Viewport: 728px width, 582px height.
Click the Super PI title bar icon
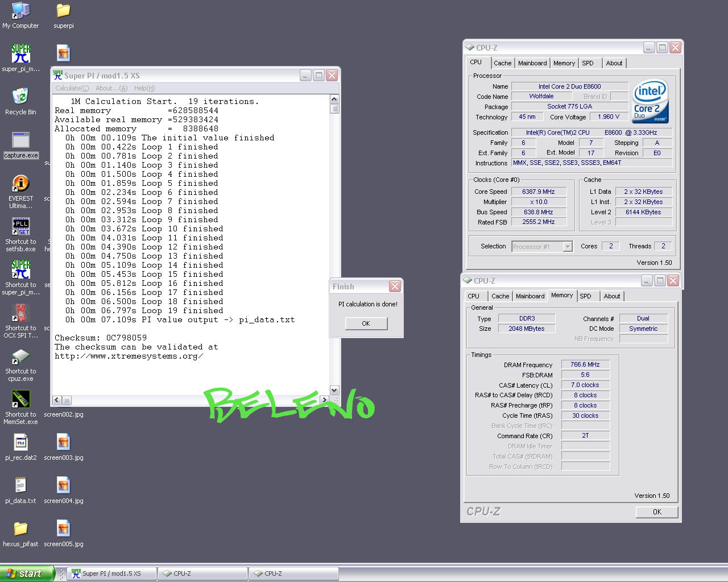coord(57,75)
